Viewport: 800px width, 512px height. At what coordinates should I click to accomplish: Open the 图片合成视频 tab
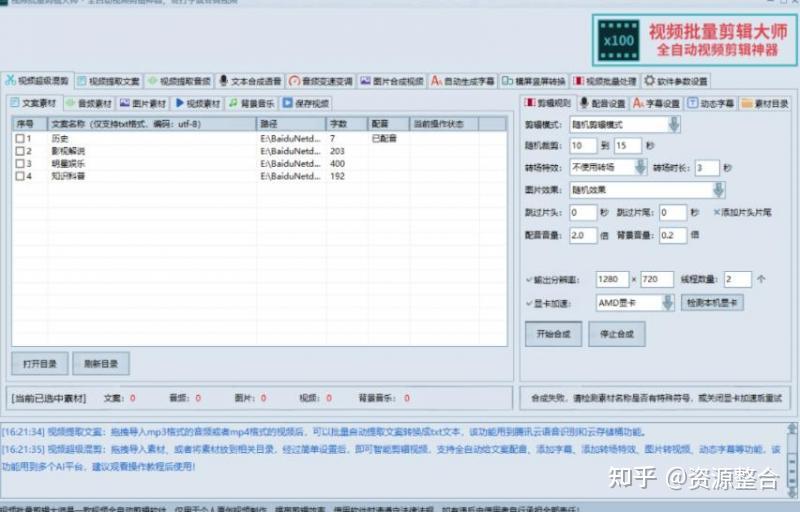coord(392,81)
